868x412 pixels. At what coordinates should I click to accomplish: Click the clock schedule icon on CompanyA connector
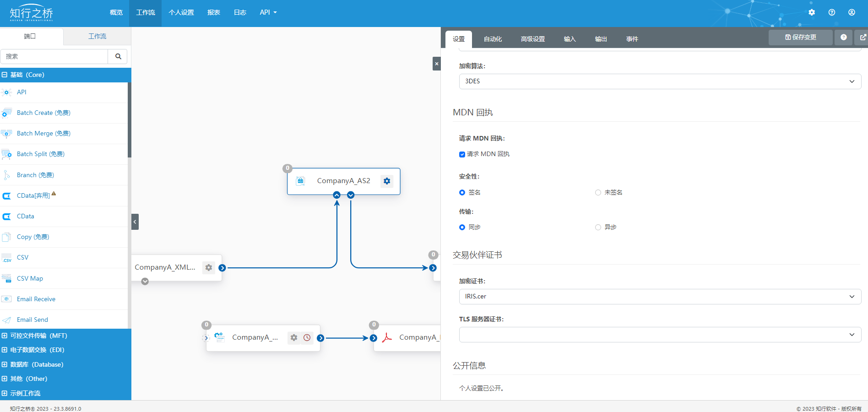click(x=307, y=338)
